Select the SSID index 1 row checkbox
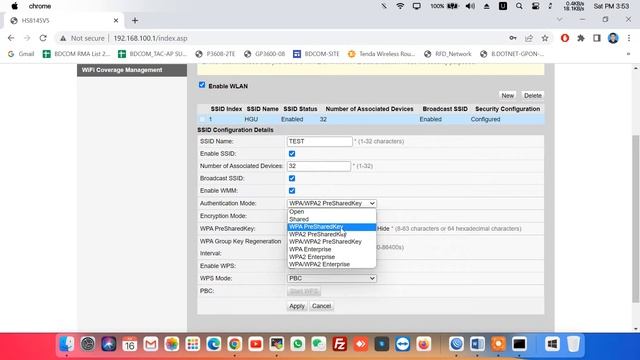 tap(202, 119)
